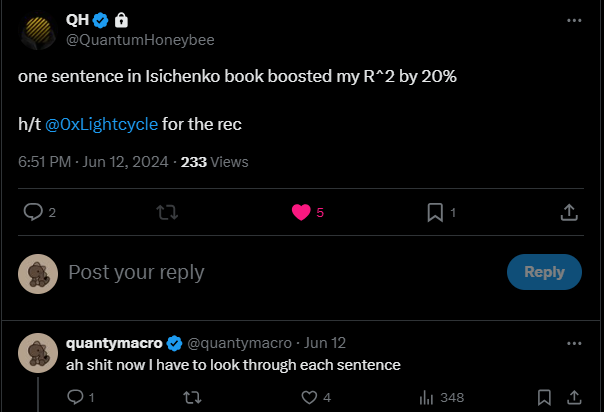Viewport: 604px width, 412px height.
Task: Open the reply icon on QH's post
Action: [x=33, y=212]
